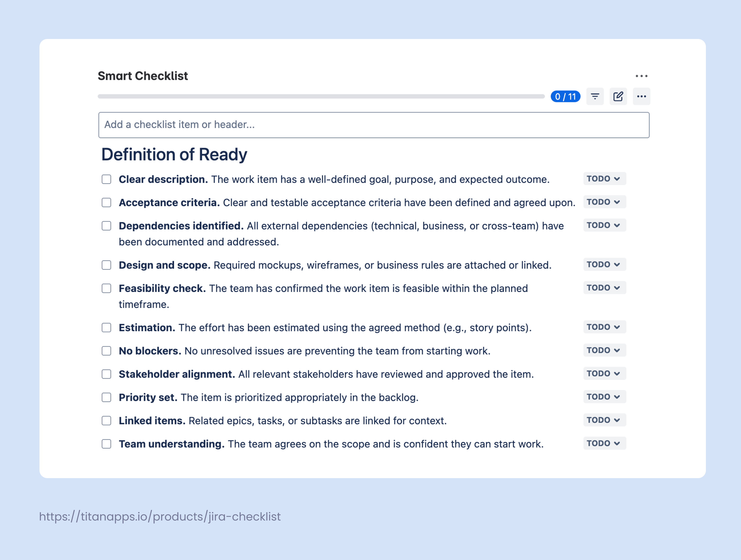Click the 0/11 progress counter badge
741x560 pixels.
565,97
